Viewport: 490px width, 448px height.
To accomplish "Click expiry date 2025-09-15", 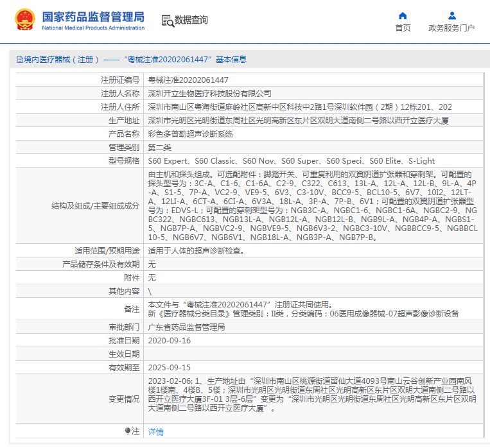I will (170, 367).
